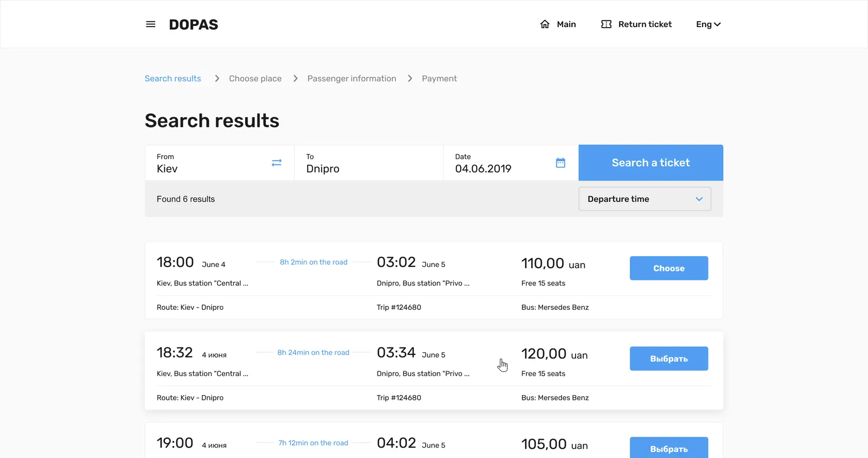Open the hamburger menu icon
This screenshot has height=458, width=868.
pos(151,24)
